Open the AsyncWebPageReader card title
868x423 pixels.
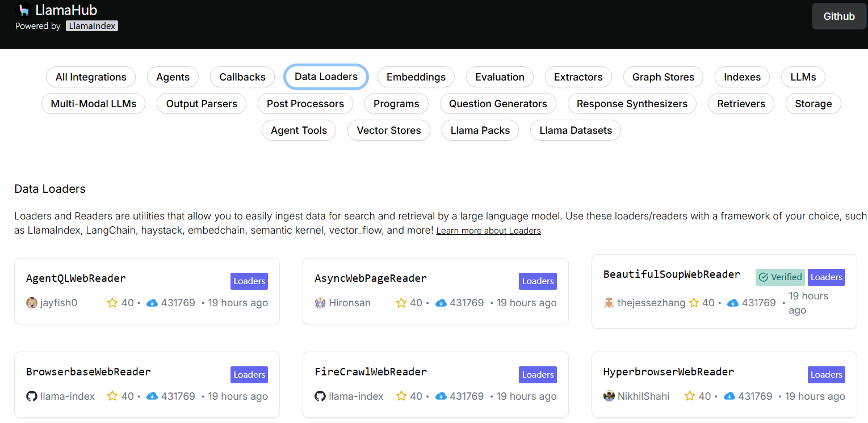point(371,278)
